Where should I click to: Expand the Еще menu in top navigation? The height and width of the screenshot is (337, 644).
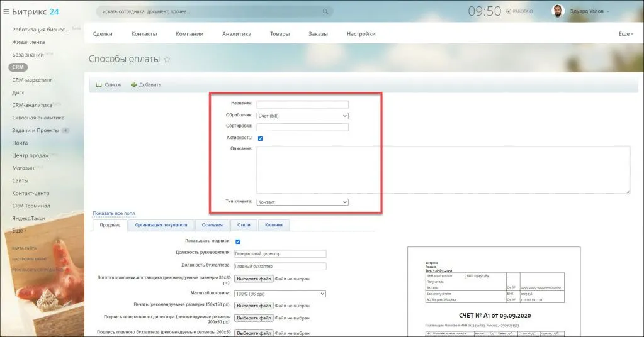click(625, 34)
